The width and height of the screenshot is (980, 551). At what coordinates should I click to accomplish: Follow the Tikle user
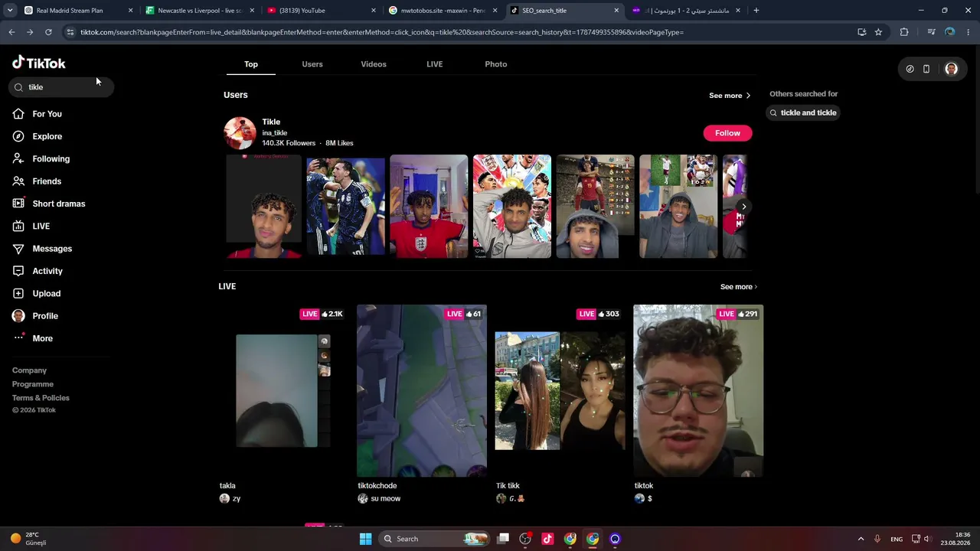pos(727,133)
